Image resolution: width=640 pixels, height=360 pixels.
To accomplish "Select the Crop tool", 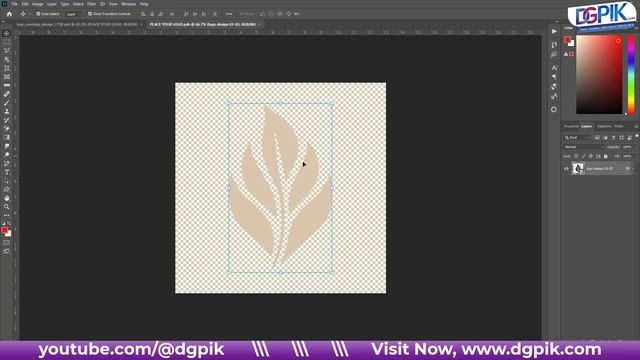I will coord(7,68).
